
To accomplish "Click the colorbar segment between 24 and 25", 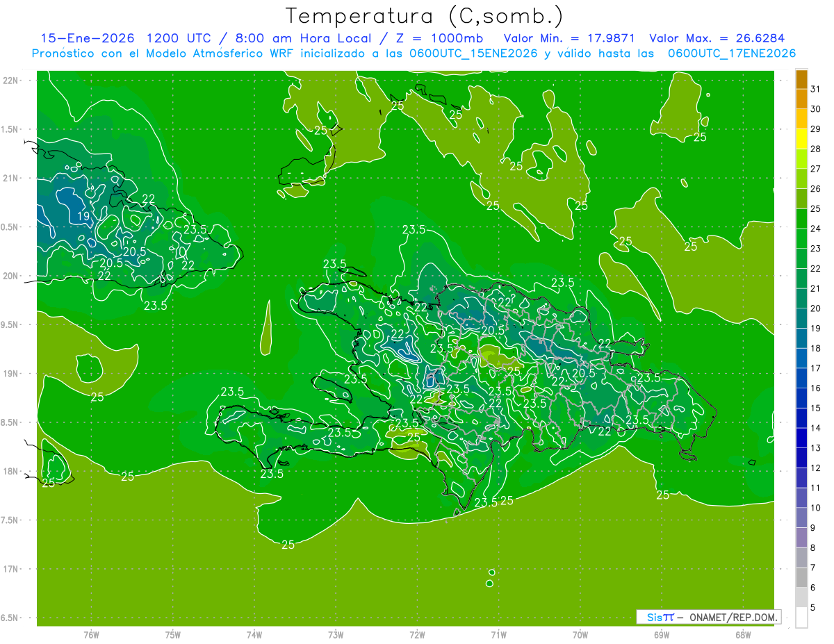I will (x=801, y=219).
